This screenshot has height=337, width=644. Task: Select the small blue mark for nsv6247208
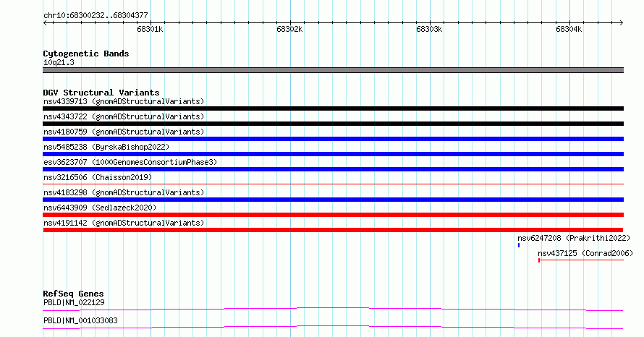(x=519, y=245)
